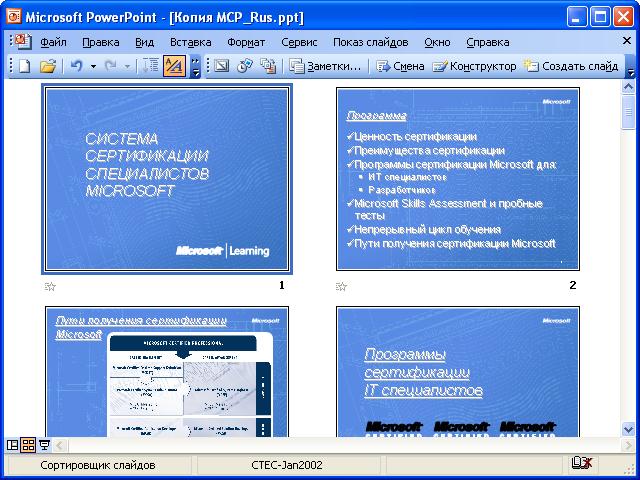
Task: Click the Создать слайд button
Action: (x=571, y=66)
